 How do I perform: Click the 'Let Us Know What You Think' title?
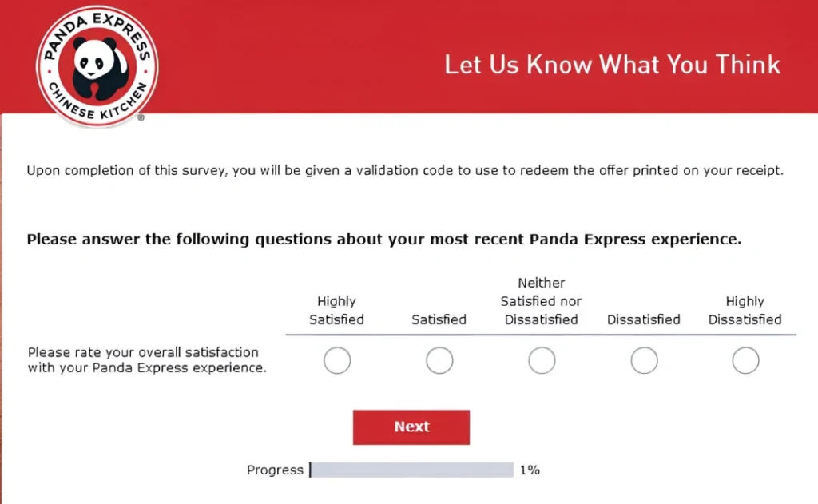click(x=612, y=65)
